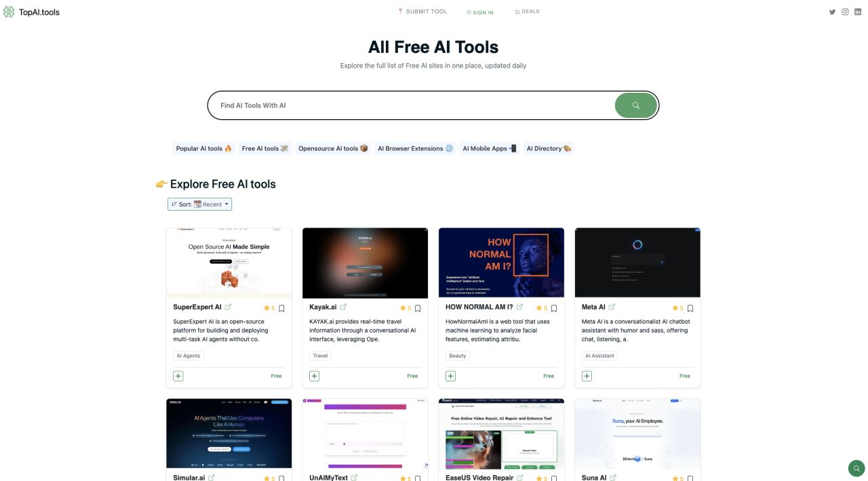Open the Kayak.ai preview thumbnail

tap(366, 263)
